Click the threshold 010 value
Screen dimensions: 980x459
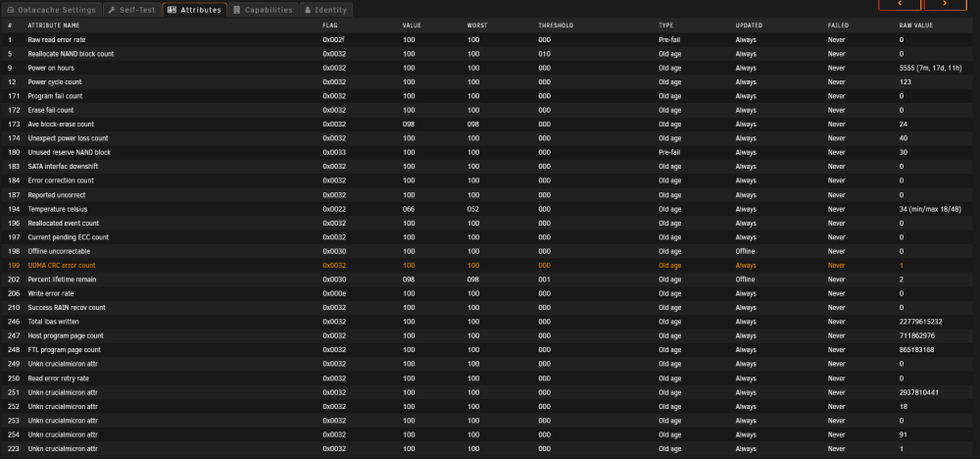point(544,54)
